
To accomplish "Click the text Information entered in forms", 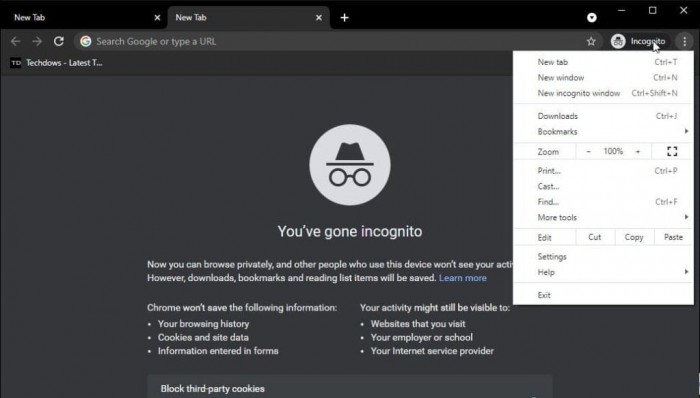I will (218, 351).
